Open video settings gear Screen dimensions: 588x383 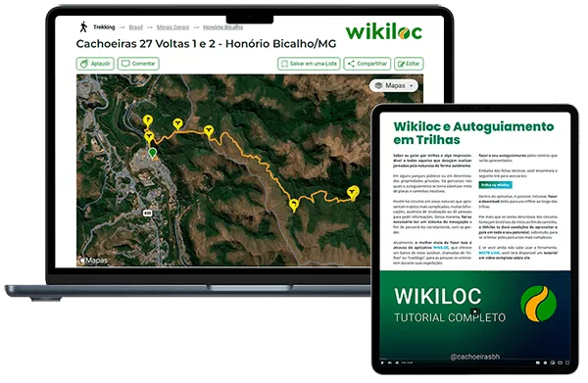[545, 362]
